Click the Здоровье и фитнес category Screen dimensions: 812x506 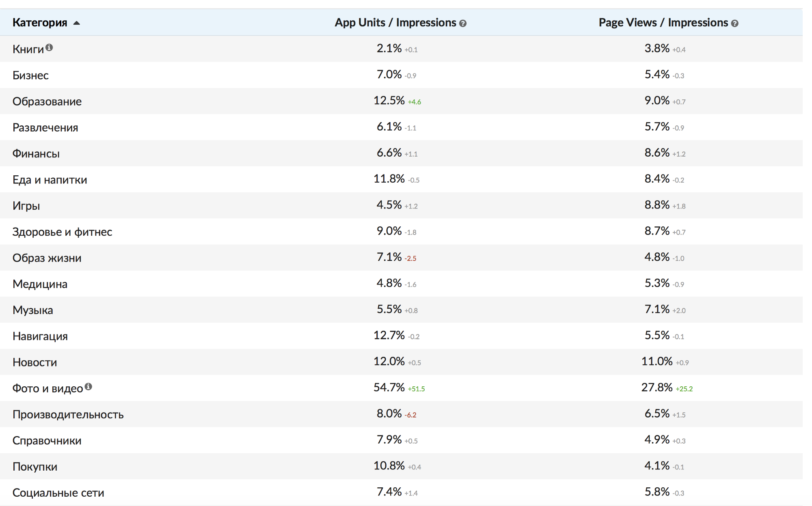[62, 232]
